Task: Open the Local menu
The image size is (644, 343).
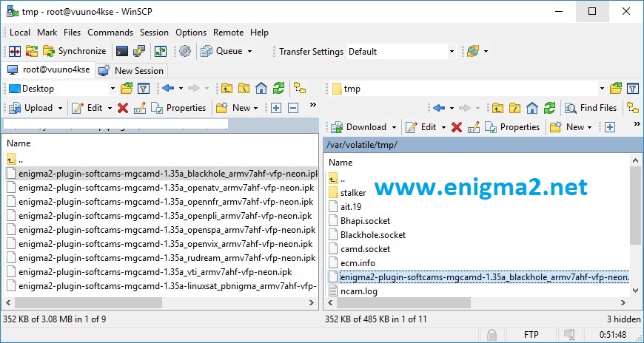Action: click(20, 33)
